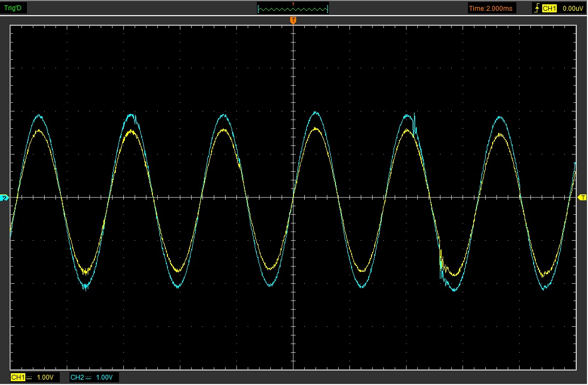Click the cyan channel 2 ground marker
This screenshot has height=385, width=588.
click(x=5, y=199)
